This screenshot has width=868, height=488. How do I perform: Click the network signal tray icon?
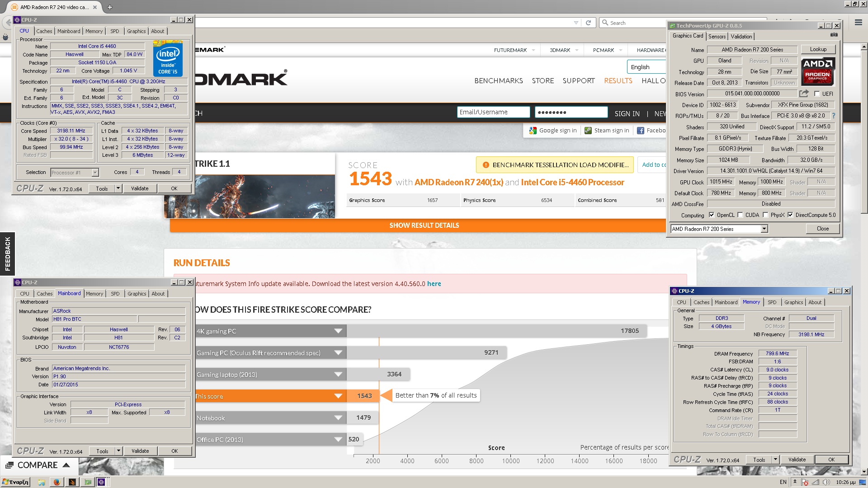pyautogui.click(x=816, y=482)
